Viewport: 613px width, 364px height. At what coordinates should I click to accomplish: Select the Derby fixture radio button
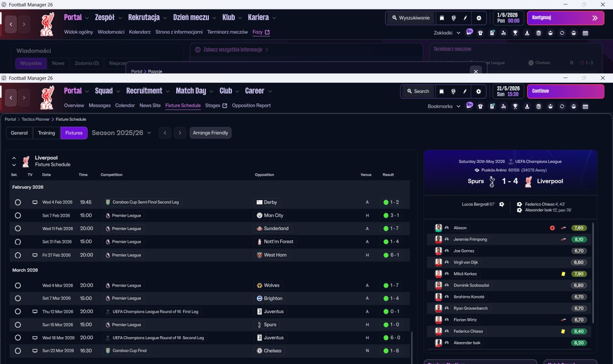18,203
